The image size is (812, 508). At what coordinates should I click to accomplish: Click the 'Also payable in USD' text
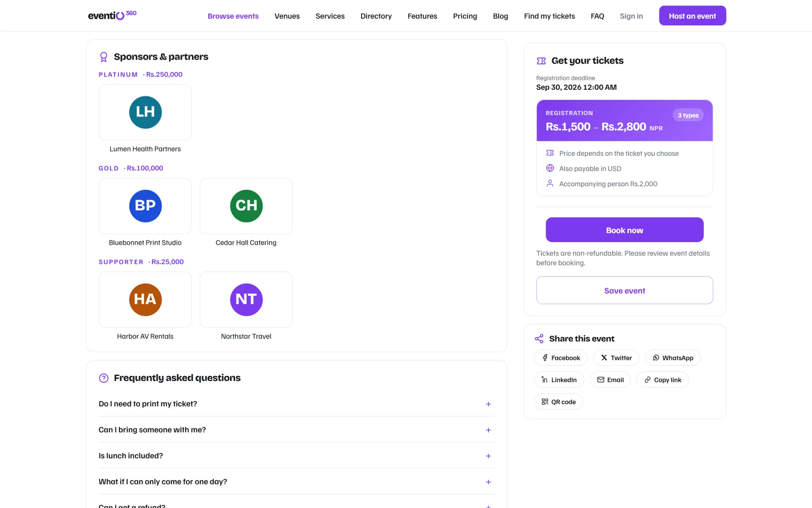590,168
